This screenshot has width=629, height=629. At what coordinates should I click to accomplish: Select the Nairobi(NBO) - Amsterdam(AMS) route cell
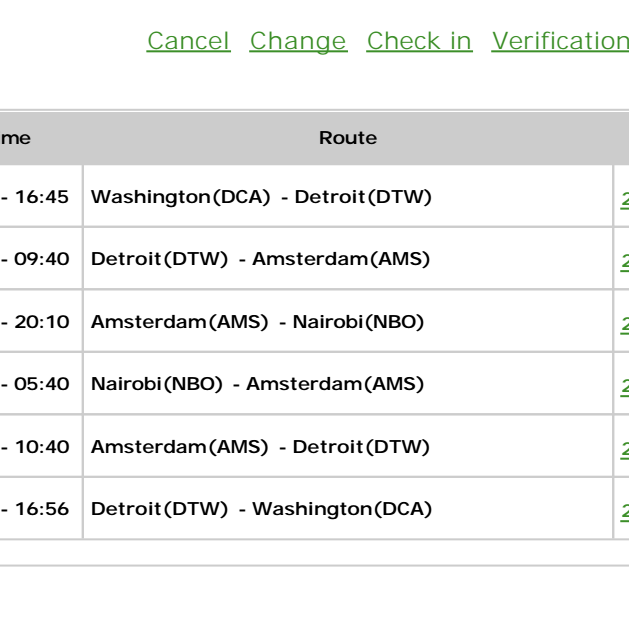click(348, 383)
